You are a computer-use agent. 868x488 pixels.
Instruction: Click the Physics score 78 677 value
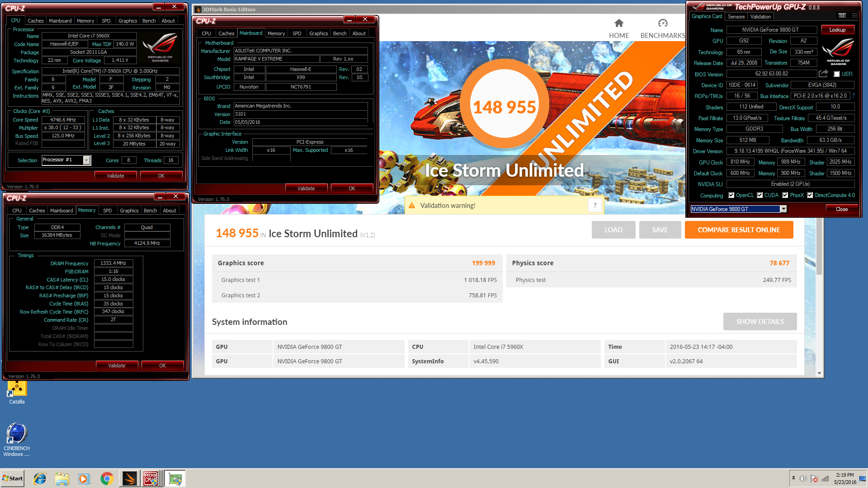point(779,263)
